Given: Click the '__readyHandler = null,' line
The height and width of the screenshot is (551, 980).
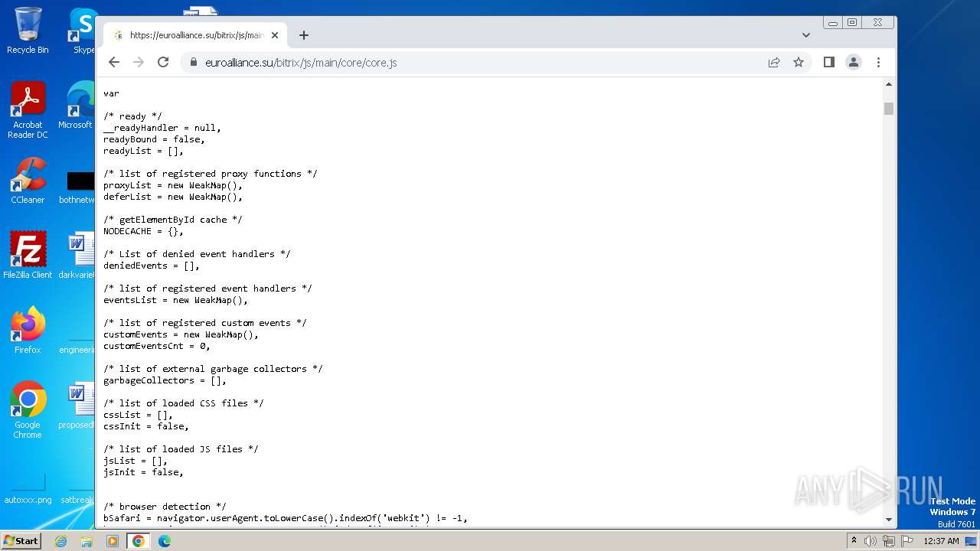Looking at the screenshot, I should pos(162,128).
